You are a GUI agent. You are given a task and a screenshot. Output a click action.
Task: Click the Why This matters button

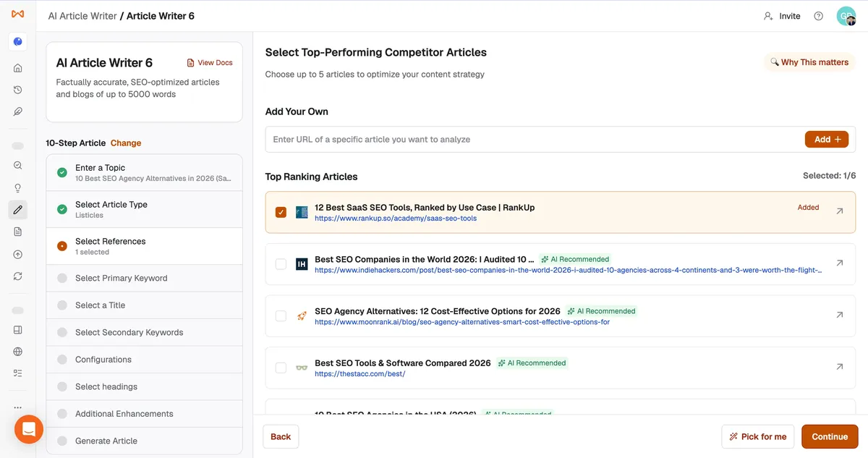pyautogui.click(x=809, y=62)
